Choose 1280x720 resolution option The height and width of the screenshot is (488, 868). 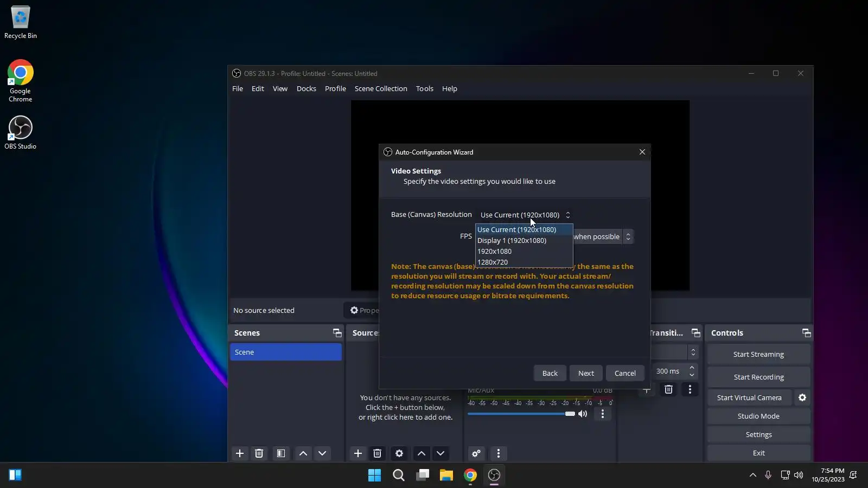[x=524, y=262]
